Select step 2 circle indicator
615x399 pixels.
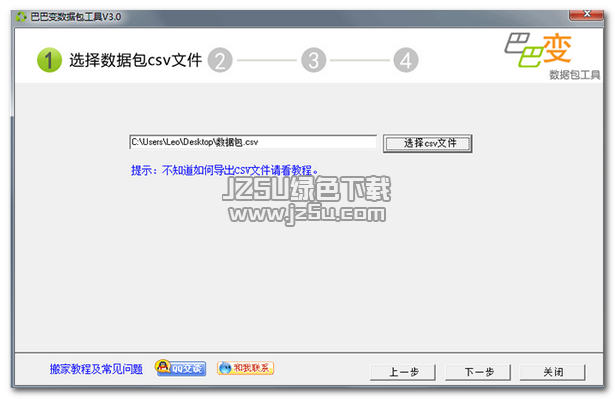(220, 60)
